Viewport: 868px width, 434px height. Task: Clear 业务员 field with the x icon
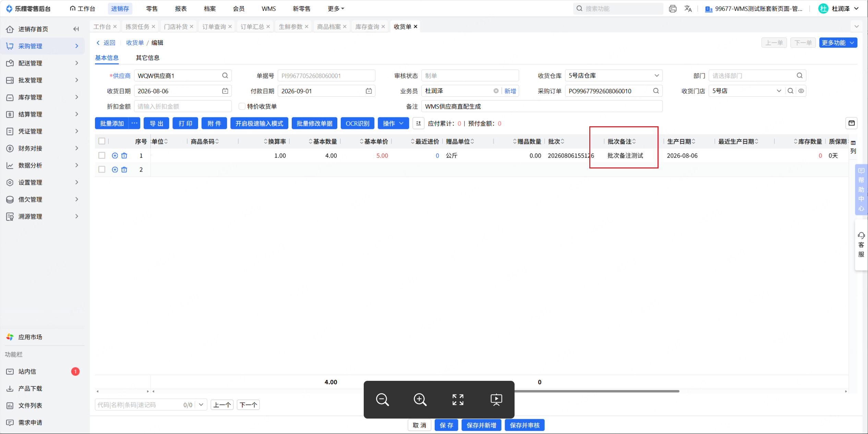coord(496,91)
